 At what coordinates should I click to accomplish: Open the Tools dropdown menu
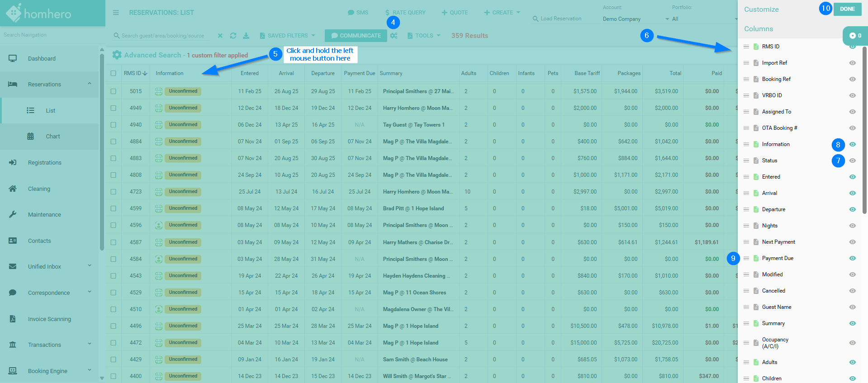click(424, 36)
